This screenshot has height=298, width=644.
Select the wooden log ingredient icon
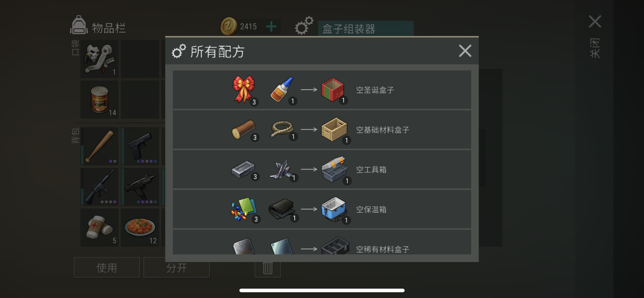point(244,129)
